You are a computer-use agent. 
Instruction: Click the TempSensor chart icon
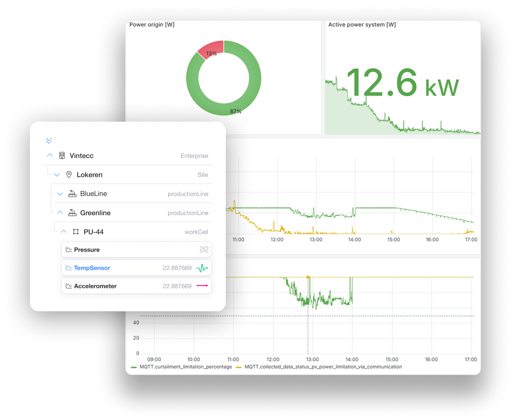point(69,268)
